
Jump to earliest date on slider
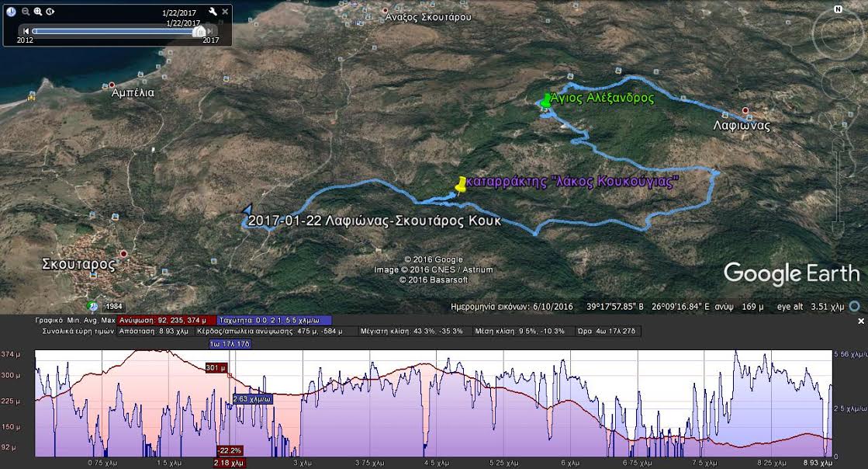tap(26, 32)
